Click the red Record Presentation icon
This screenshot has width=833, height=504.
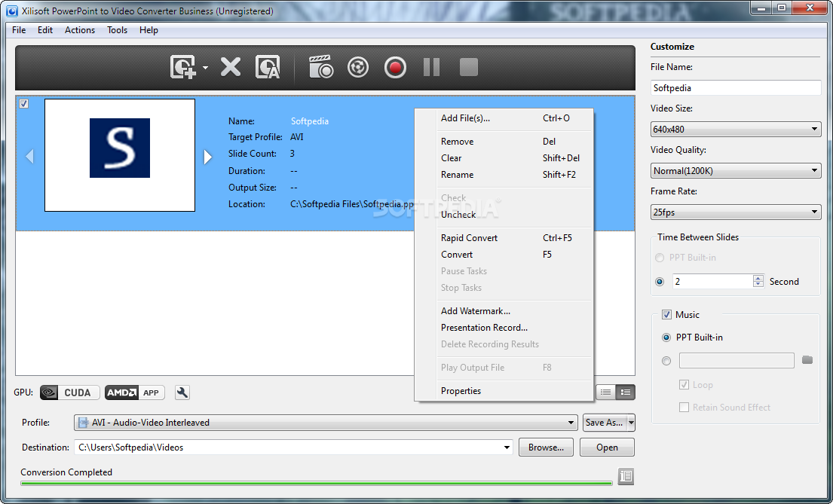tap(395, 68)
